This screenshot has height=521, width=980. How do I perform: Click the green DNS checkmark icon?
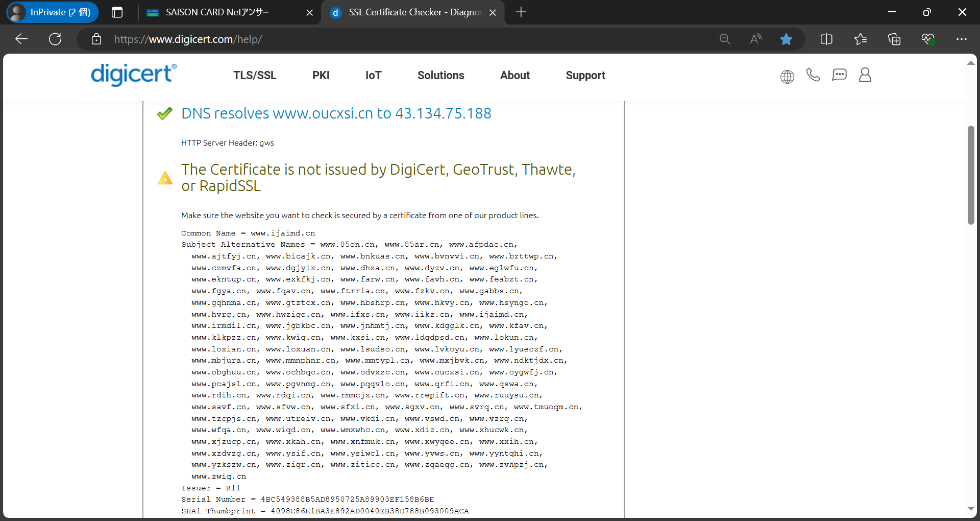pyautogui.click(x=164, y=113)
